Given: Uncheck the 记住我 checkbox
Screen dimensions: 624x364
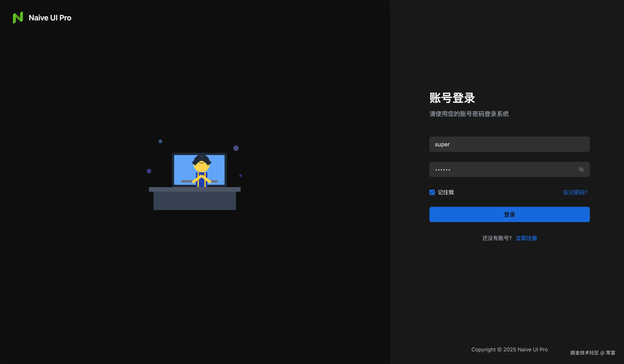Looking at the screenshot, I should 432,192.
